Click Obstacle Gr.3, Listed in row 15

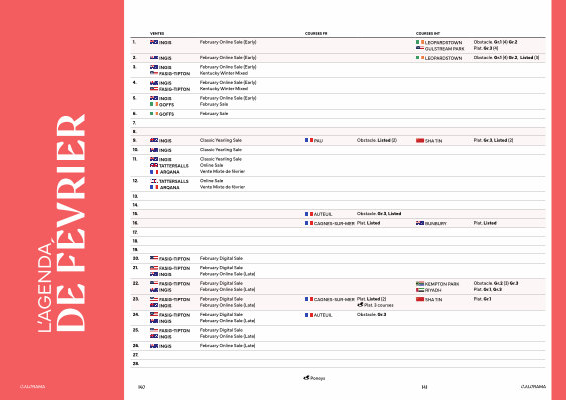379,214
